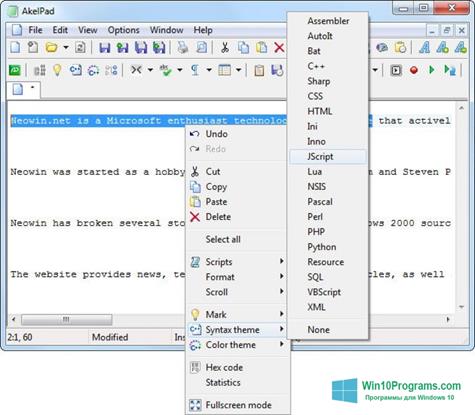The width and height of the screenshot is (475, 415).
Task: Click the Save all double-floppy toolbar icon
Action: click(141, 48)
